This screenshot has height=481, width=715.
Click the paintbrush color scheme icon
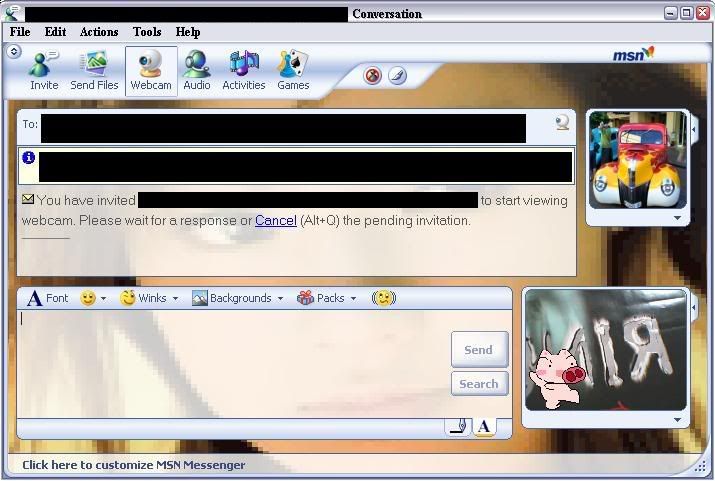[x=397, y=75]
